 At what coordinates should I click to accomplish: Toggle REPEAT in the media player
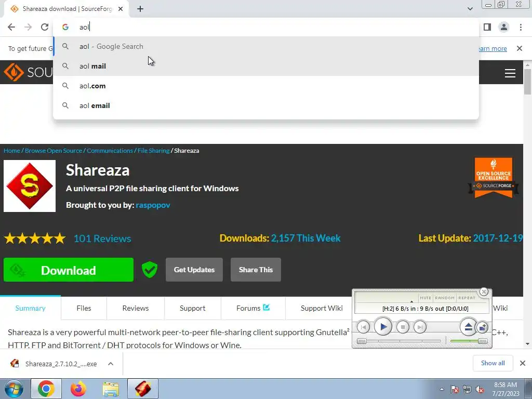point(467,298)
